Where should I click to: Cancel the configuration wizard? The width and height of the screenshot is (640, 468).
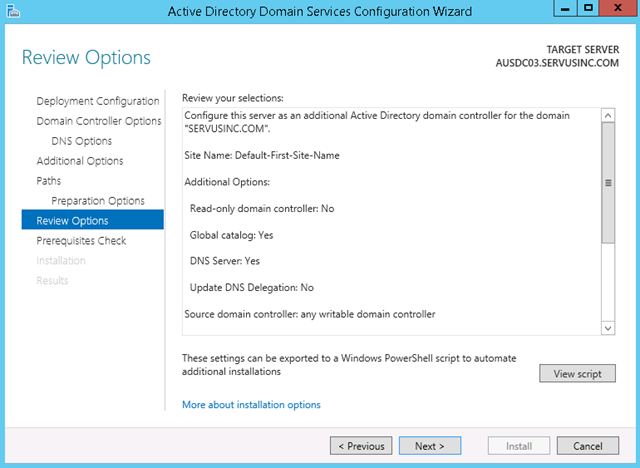point(588,446)
